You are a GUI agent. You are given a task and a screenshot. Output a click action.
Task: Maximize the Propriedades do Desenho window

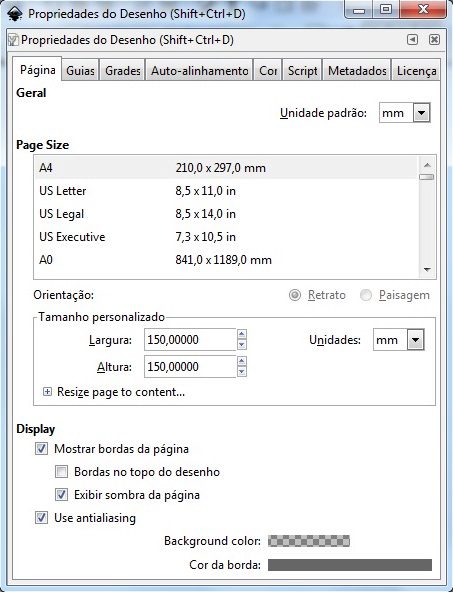point(386,9)
